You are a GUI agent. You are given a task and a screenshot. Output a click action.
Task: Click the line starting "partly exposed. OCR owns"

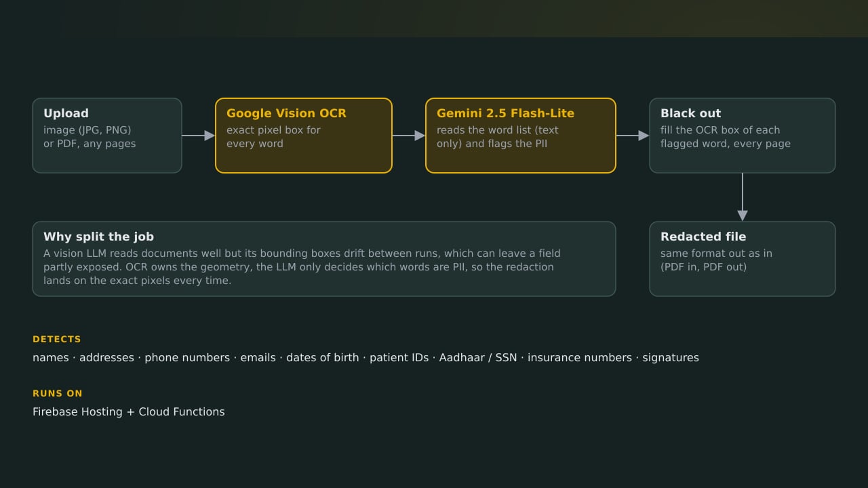298,267
